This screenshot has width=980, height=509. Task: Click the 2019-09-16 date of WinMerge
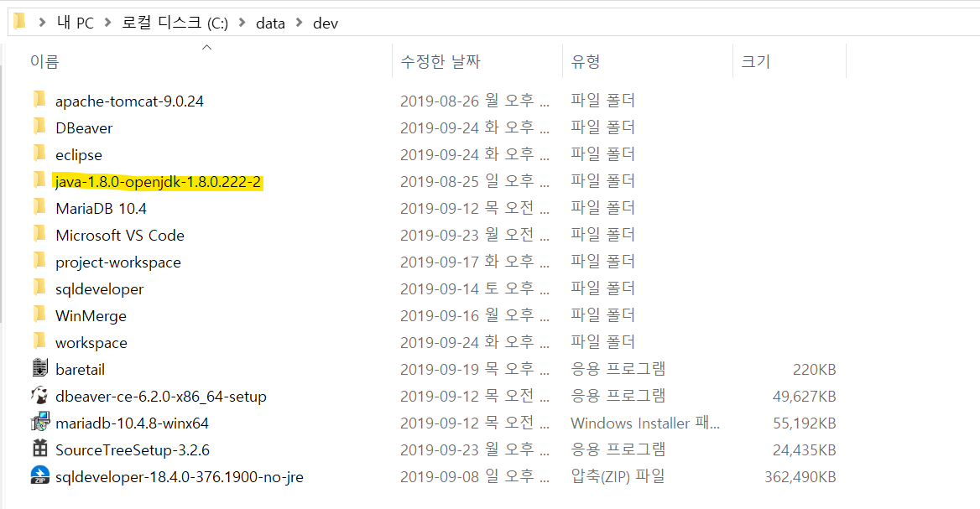click(x=475, y=315)
